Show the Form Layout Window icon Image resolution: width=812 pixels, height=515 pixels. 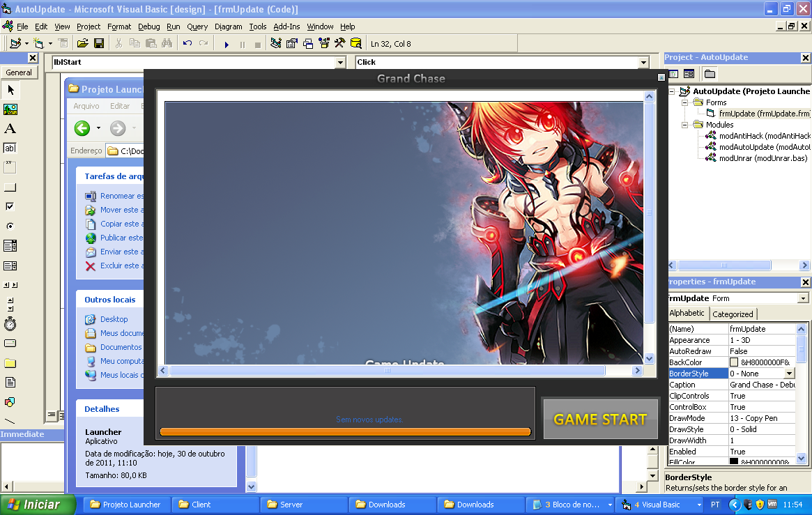pyautogui.click(x=308, y=43)
